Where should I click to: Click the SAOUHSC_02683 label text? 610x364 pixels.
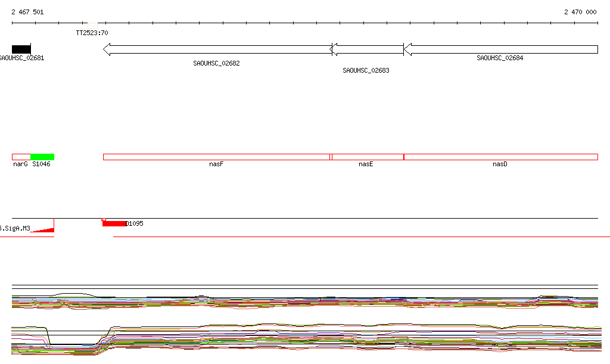[x=366, y=70]
